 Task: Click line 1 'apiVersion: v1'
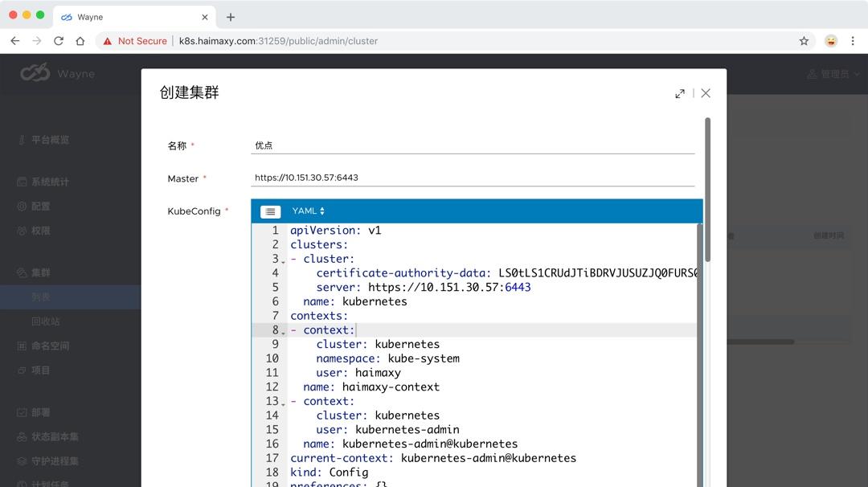pyautogui.click(x=335, y=230)
